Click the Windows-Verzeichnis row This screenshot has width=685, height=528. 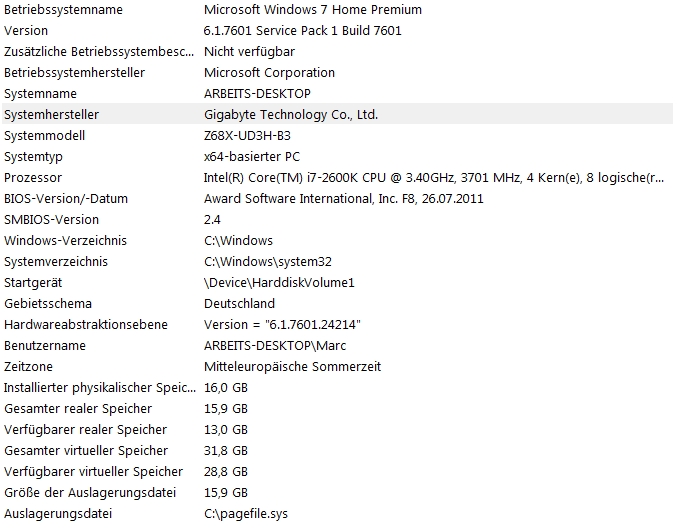tap(337, 240)
